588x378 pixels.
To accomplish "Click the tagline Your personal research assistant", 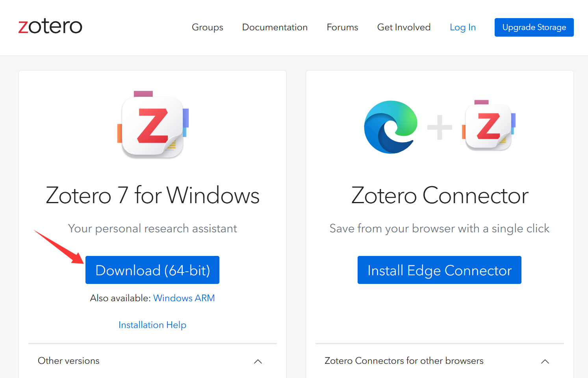I will coord(152,228).
